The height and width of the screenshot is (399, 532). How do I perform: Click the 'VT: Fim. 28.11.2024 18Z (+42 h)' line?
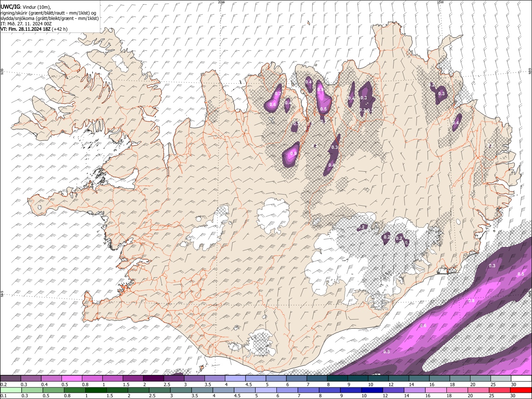[34, 29]
